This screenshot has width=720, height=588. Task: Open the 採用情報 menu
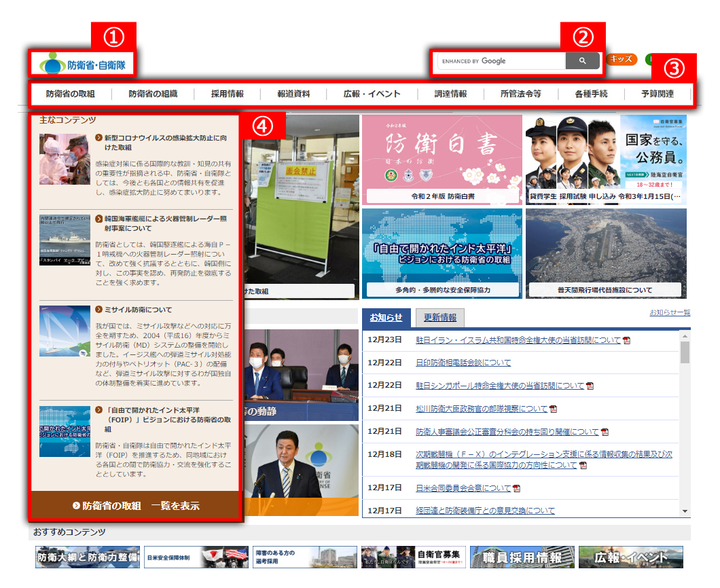[x=228, y=94]
